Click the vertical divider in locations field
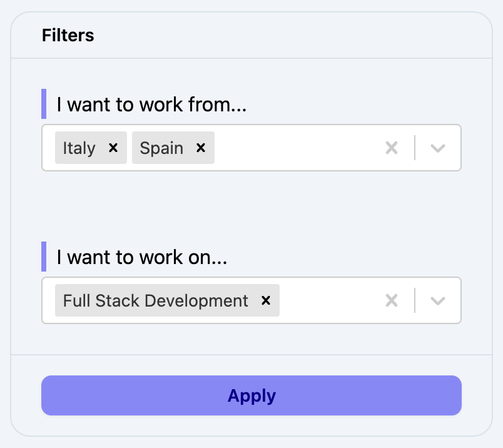The image size is (503, 448). (x=415, y=148)
